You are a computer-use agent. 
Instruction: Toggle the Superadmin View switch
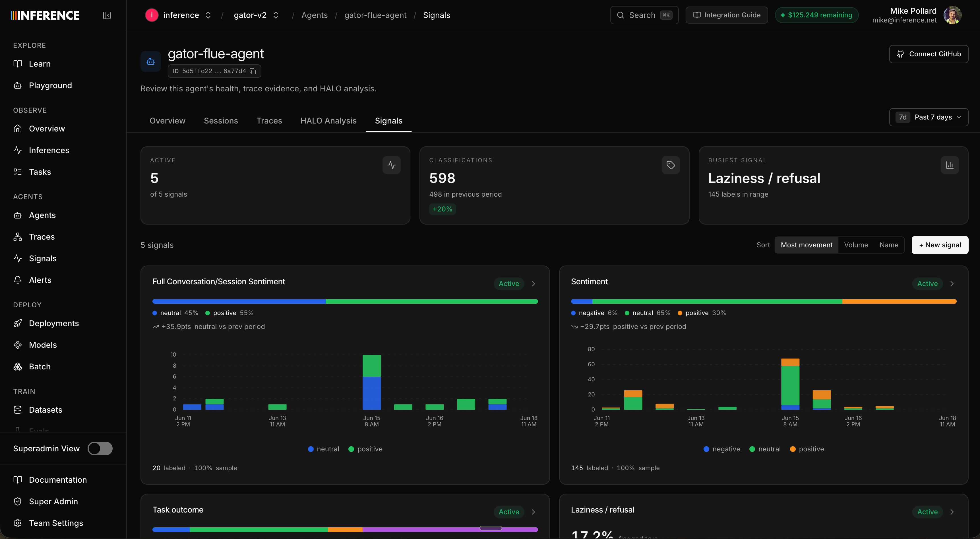click(100, 449)
